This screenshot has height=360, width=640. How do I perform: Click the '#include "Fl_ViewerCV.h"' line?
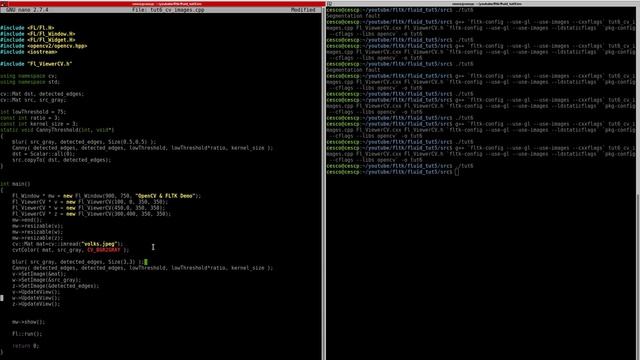pyautogui.click(x=36, y=64)
